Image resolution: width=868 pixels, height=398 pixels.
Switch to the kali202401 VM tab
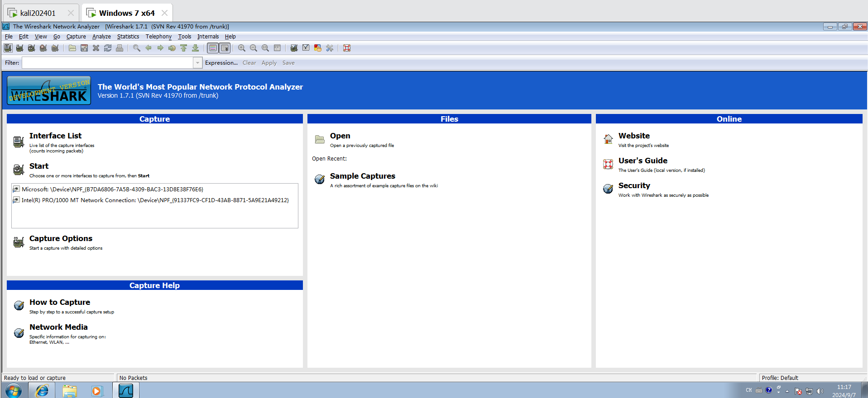(x=40, y=13)
